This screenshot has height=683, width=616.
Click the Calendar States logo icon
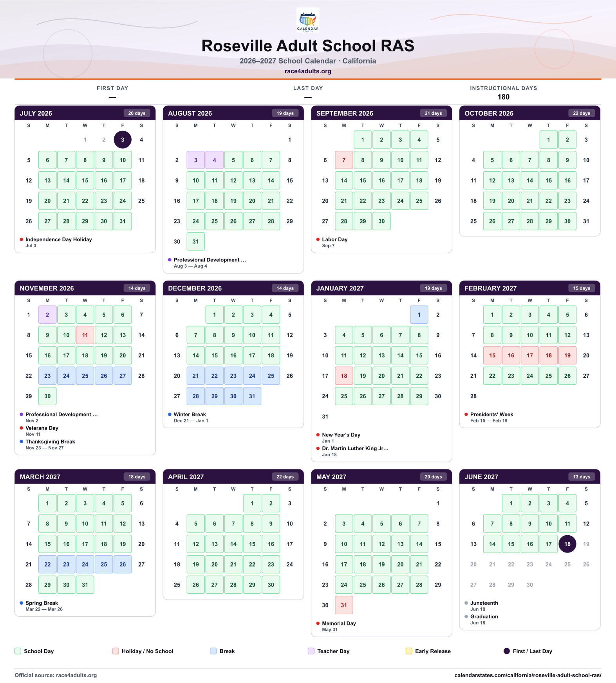pos(308,20)
